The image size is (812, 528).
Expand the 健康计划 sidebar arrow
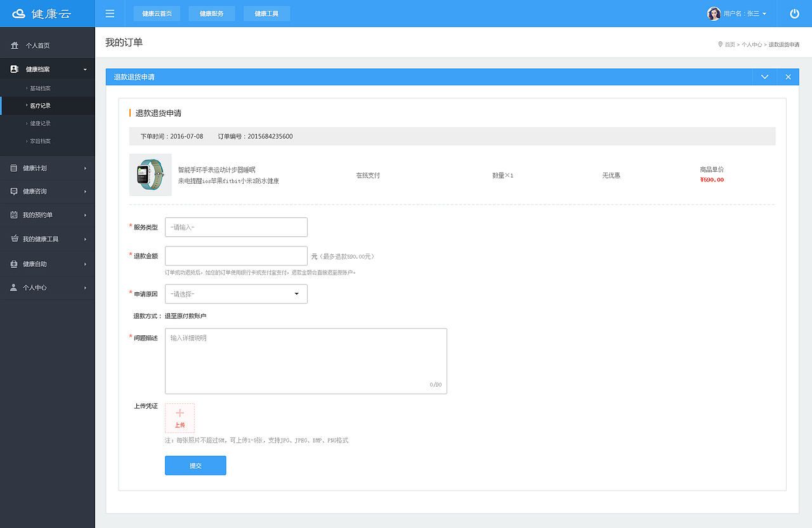coord(85,169)
